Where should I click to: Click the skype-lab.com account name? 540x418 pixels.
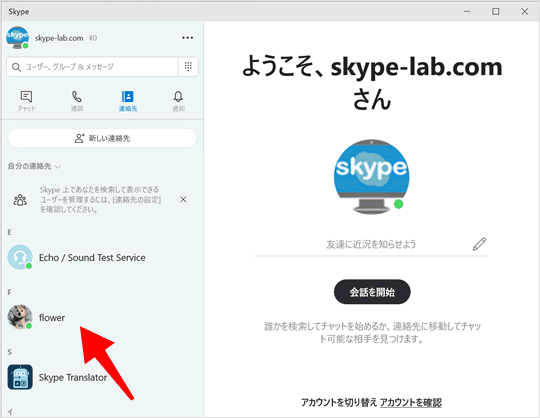(x=59, y=38)
